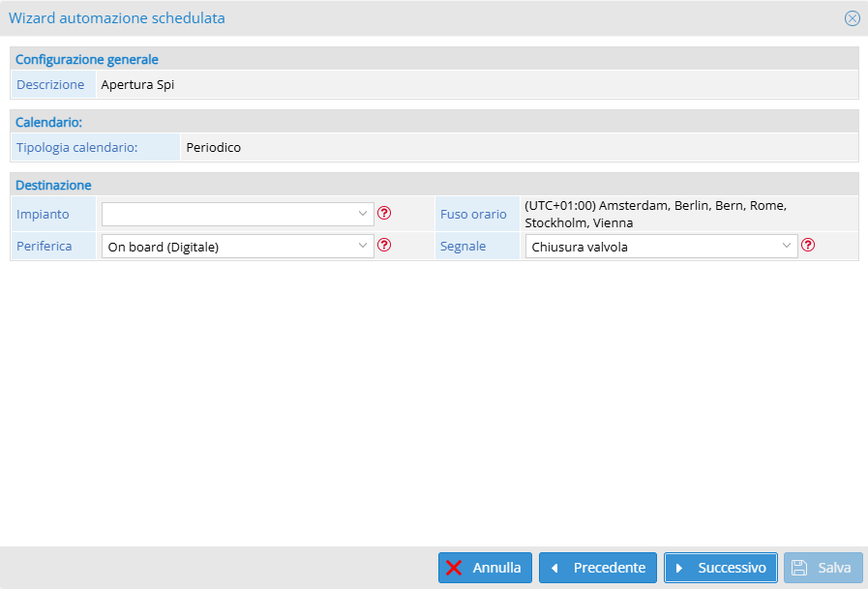
Task: Click the Salva button
Action: coord(823,568)
